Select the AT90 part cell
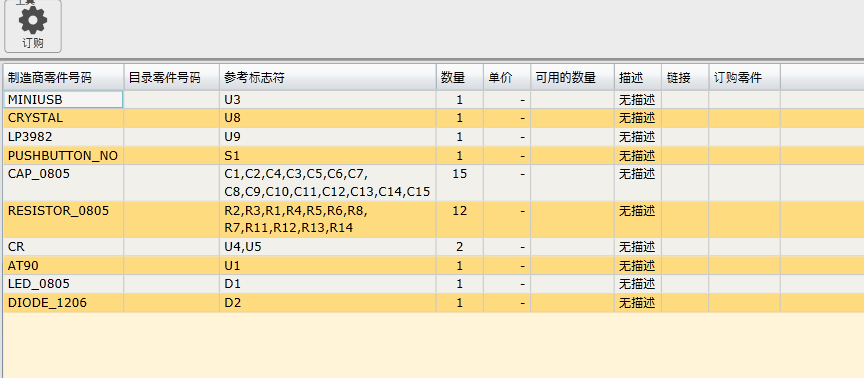The height and width of the screenshot is (378, 864). (x=64, y=266)
